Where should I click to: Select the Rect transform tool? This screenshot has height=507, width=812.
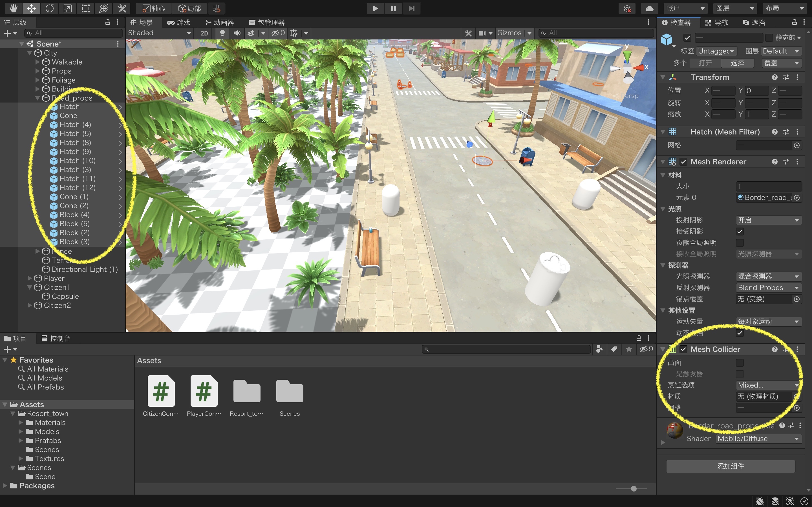pos(85,8)
